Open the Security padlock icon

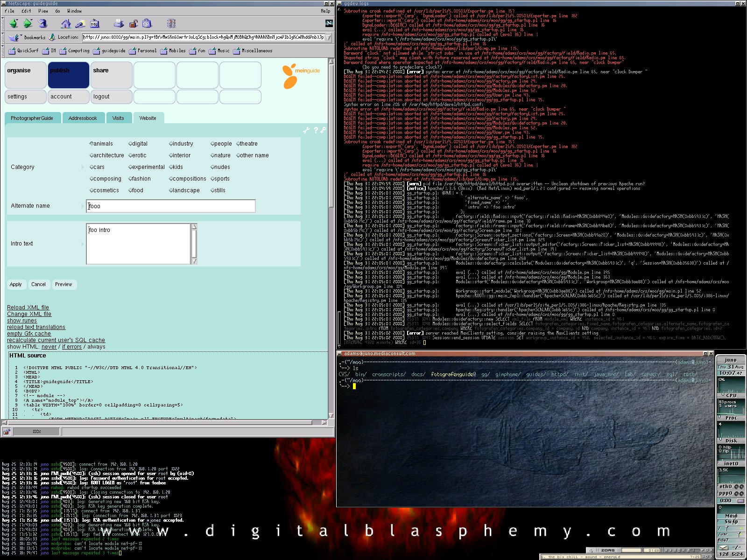(134, 23)
